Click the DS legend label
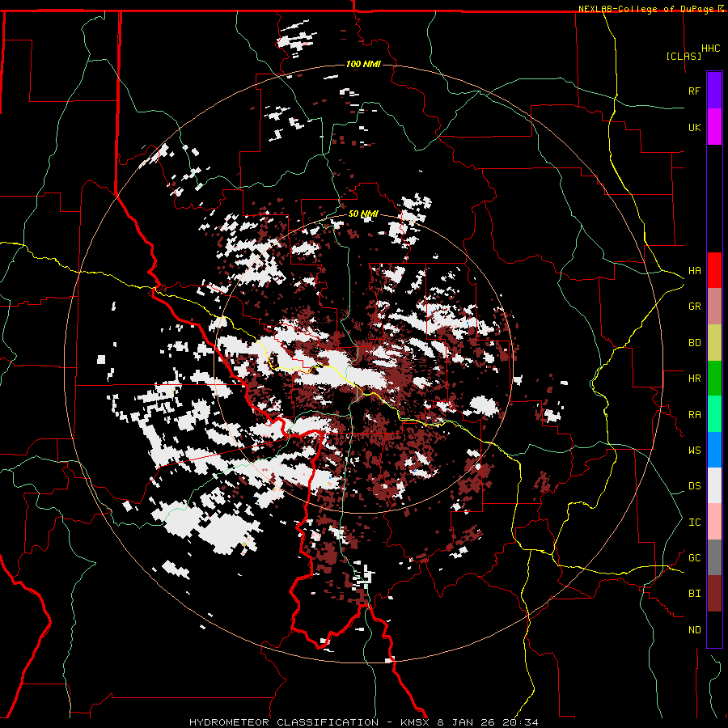Screen dimensions: 728x728 (x=694, y=486)
